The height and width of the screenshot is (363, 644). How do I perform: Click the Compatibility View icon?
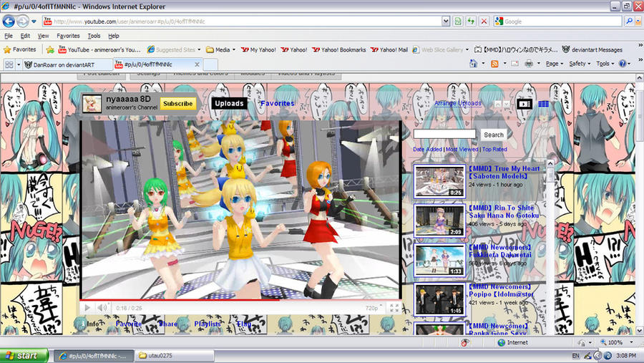point(458,21)
